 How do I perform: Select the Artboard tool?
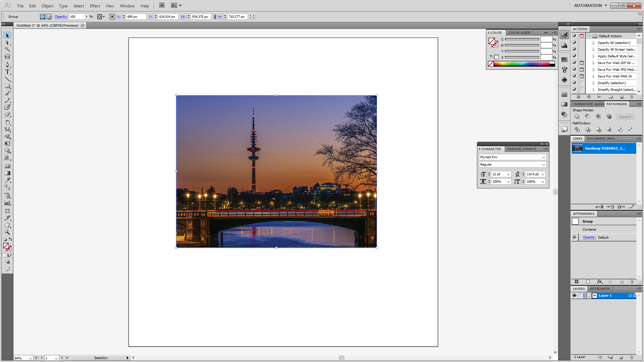point(7,210)
